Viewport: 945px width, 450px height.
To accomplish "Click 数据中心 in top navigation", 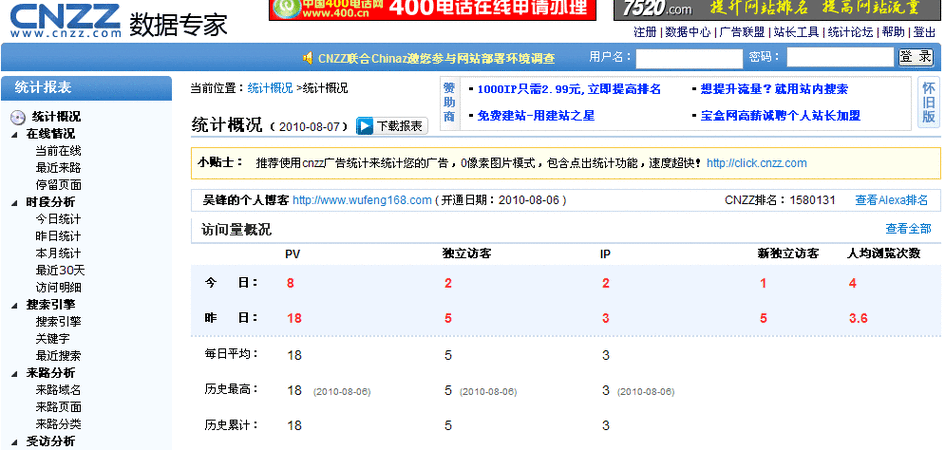I will 688,33.
